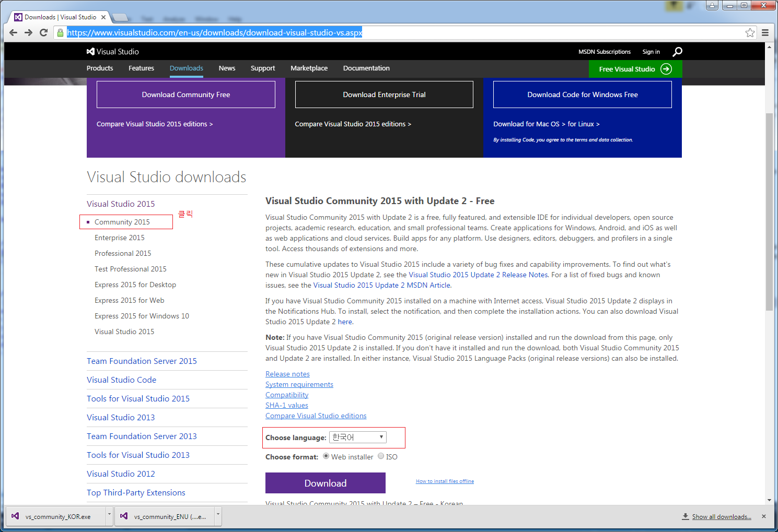The image size is (778, 532).
Task: Select Professional 2015 in sidebar
Action: tap(123, 253)
